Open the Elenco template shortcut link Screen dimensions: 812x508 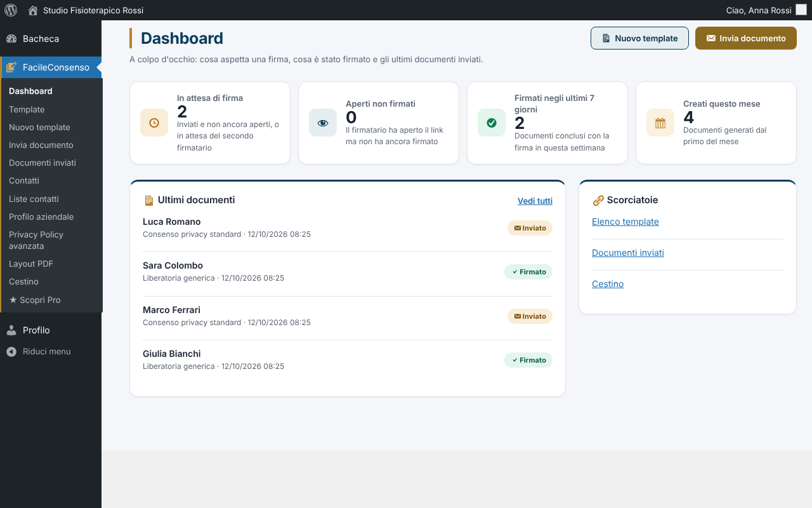[625, 222]
